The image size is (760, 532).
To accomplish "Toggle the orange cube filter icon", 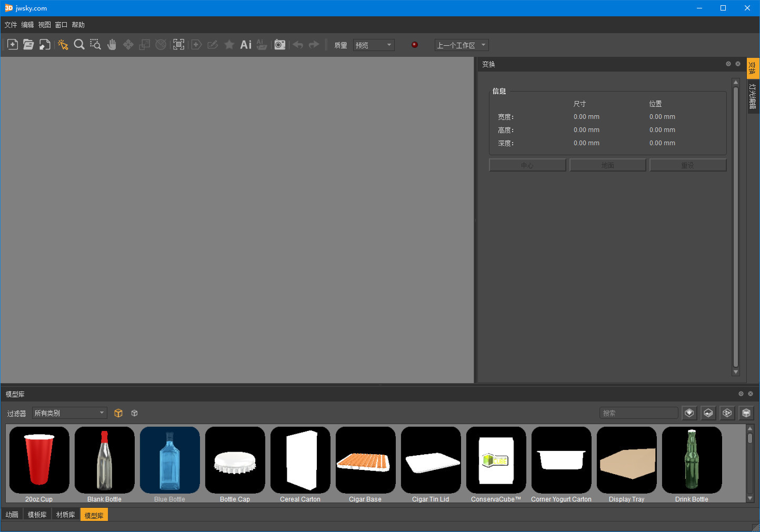I will coord(118,413).
